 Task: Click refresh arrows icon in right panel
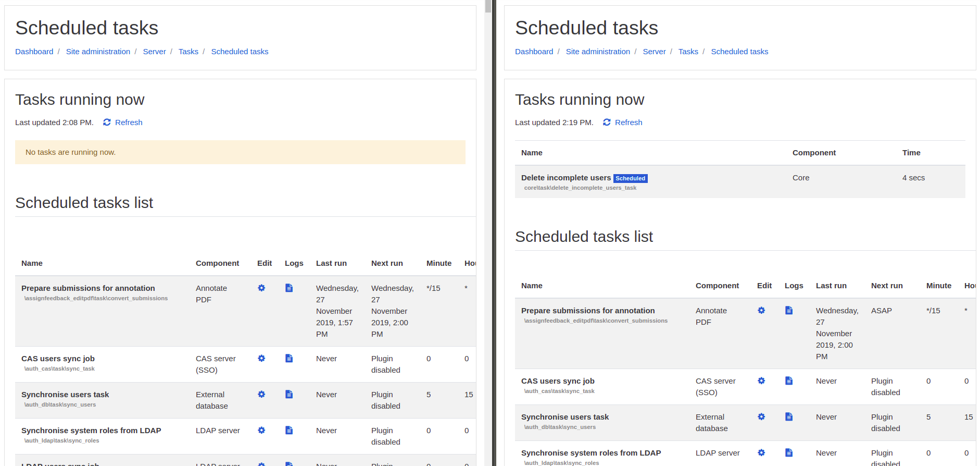(607, 122)
